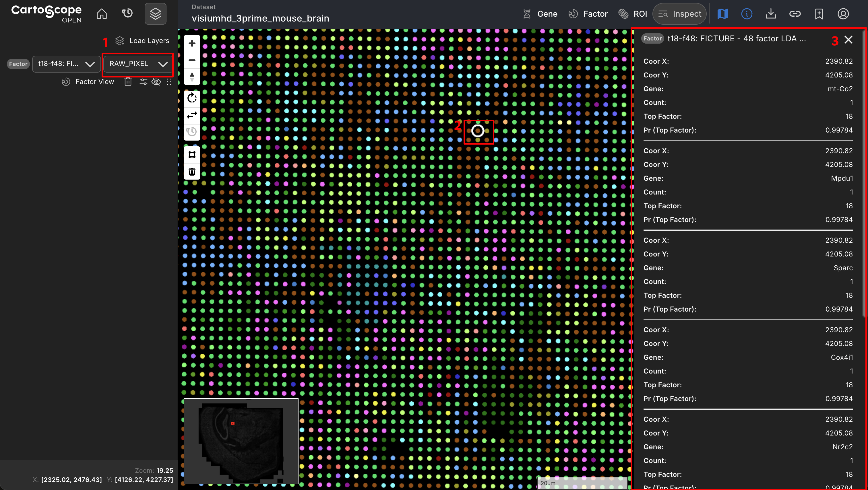Click the home icon
This screenshot has height=490, width=868.
coord(101,14)
